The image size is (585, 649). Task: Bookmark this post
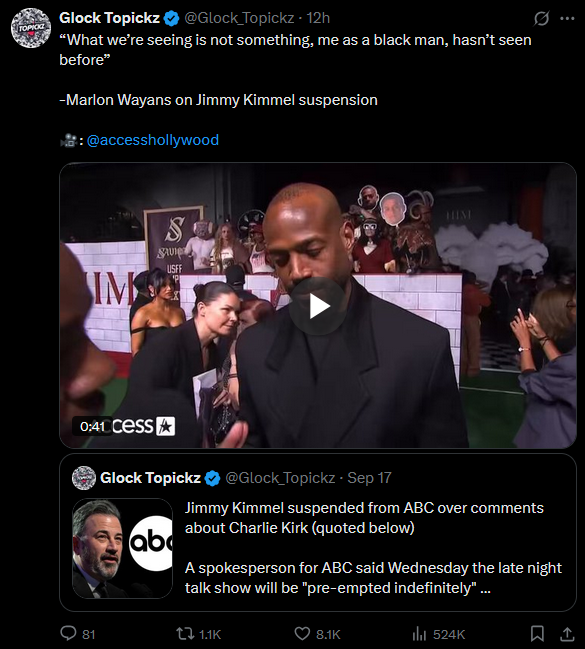point(537,634)
